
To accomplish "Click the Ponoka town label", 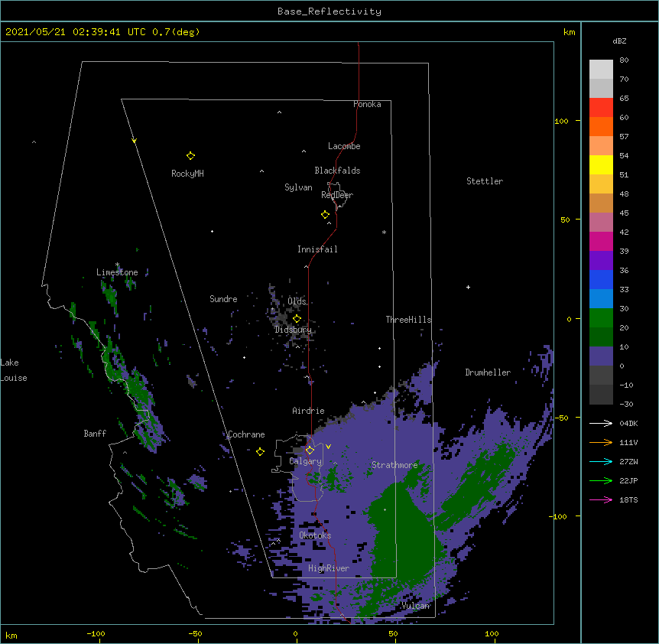I will pos(367,104).
